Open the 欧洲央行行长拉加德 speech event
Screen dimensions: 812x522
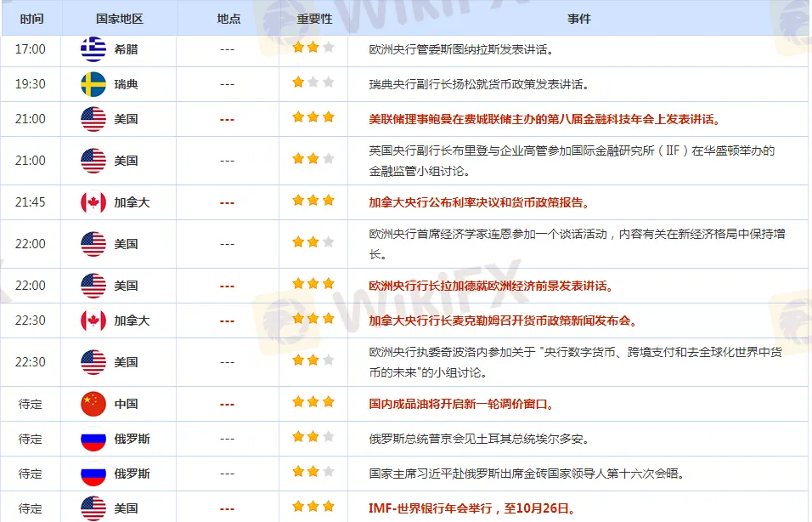(491, 286)
